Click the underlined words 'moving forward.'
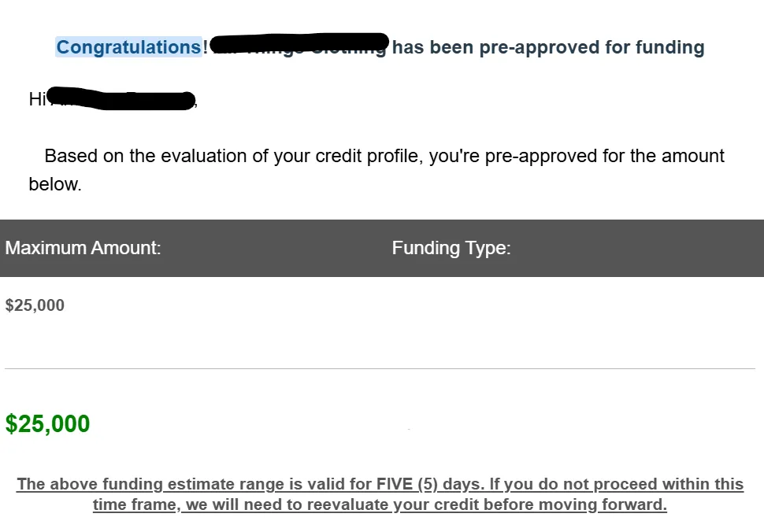Screen dimensions: 764x532 (634, 504)
